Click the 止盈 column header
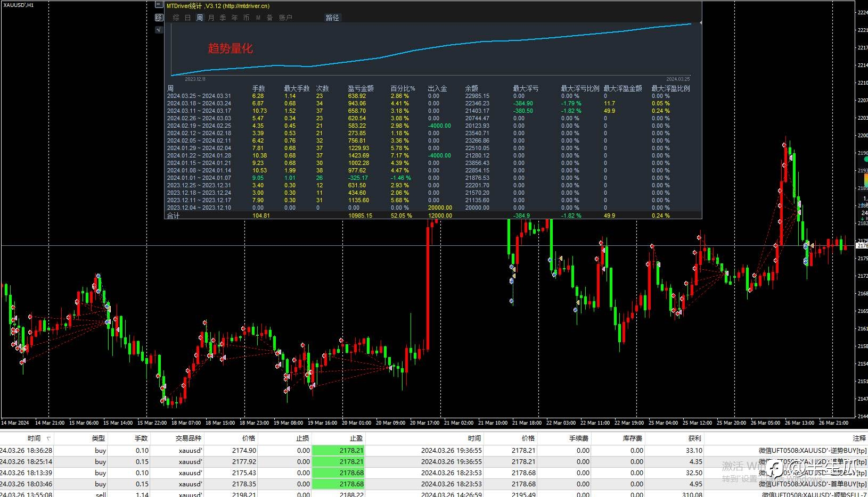 coord(356,438)
